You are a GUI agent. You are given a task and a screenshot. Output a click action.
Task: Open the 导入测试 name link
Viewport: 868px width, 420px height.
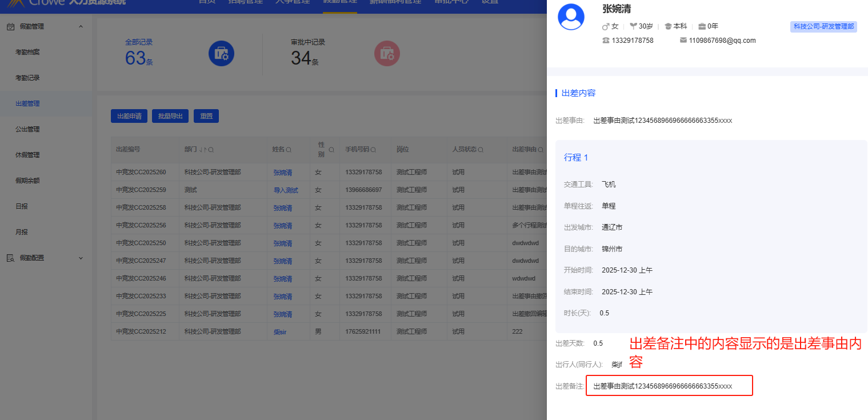point(286,190)
